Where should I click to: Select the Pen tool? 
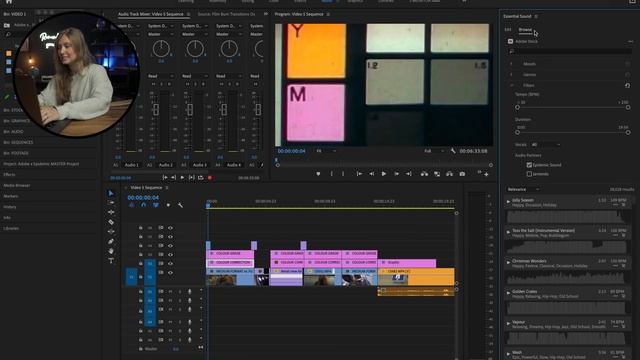[x=111, y=241]
